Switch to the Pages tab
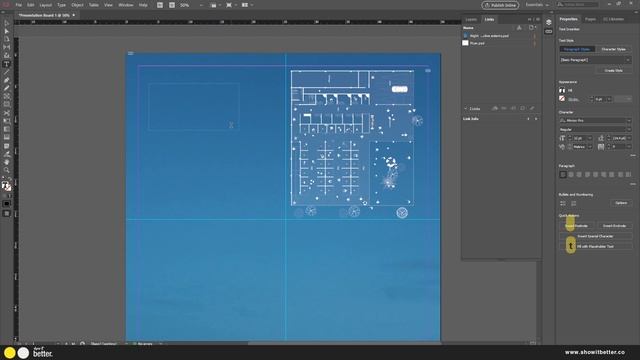This screenshot has height=360, width=640. coord(590,19)
